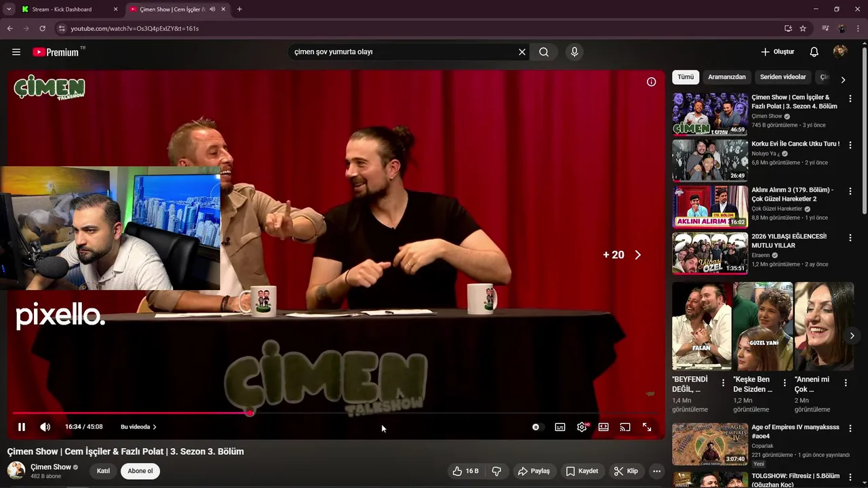Seek using the red progress bar scrubber
The image size is (868, 488).
click(250, 412)
